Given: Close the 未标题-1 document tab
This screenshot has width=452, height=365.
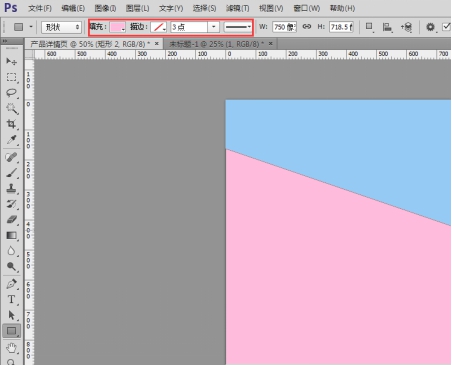Looking at the screenshot, I should 271,44.
